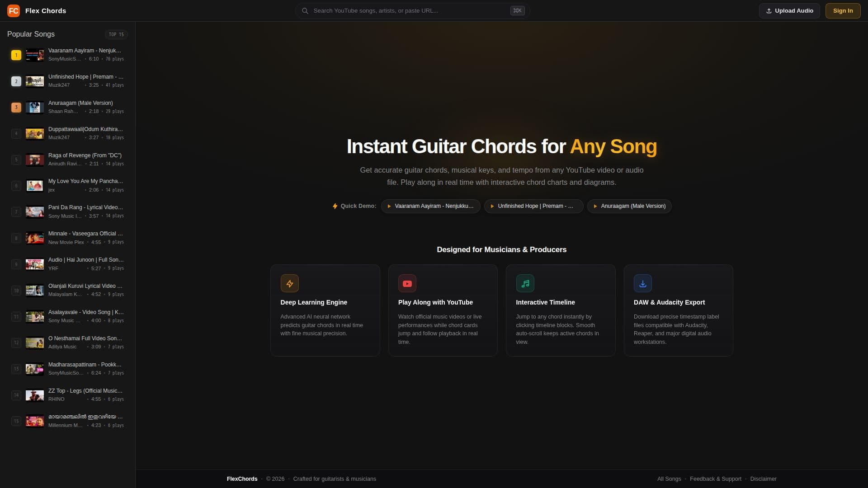
Task: Click the Deep Learning Engine lightning icon
Action: pyautogui.click(x=290, y=283)
